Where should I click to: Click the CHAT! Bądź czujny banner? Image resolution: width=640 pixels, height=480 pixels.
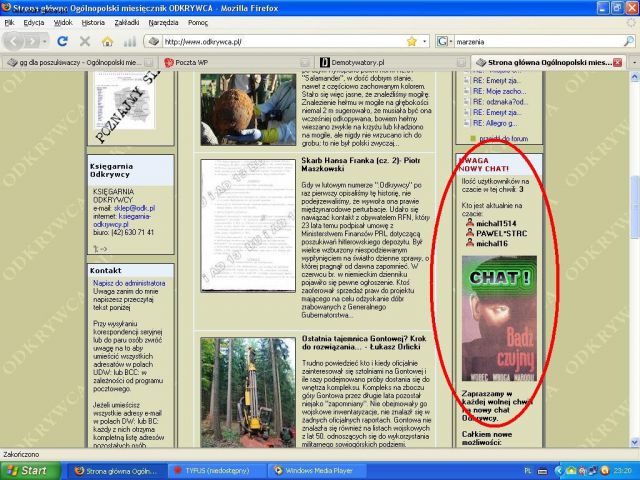coord(499,318)
